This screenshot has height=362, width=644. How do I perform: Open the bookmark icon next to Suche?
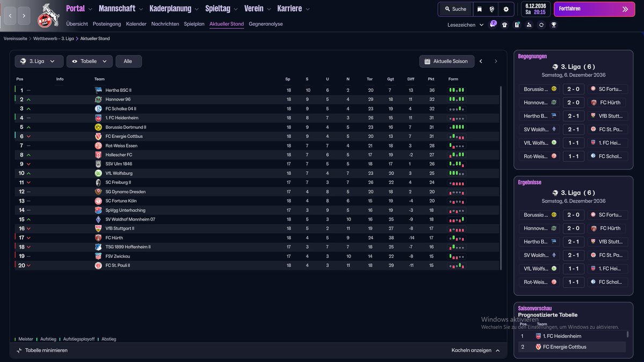point(479,9)
